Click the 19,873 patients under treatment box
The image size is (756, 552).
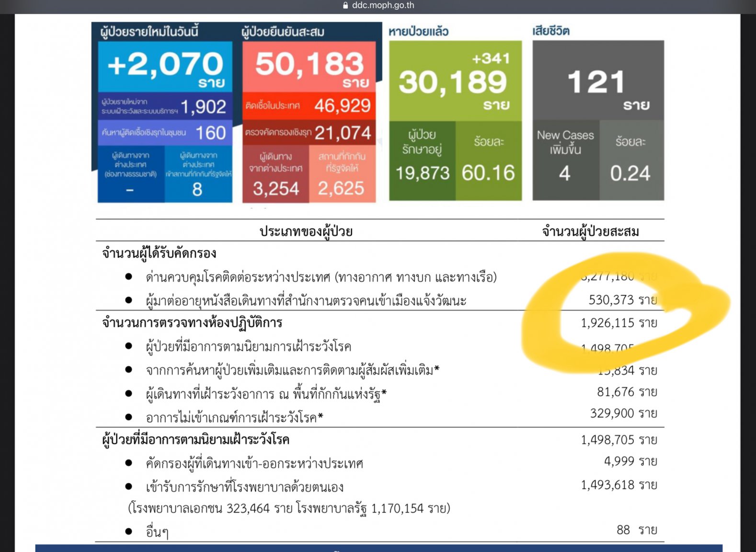(422, 161)
